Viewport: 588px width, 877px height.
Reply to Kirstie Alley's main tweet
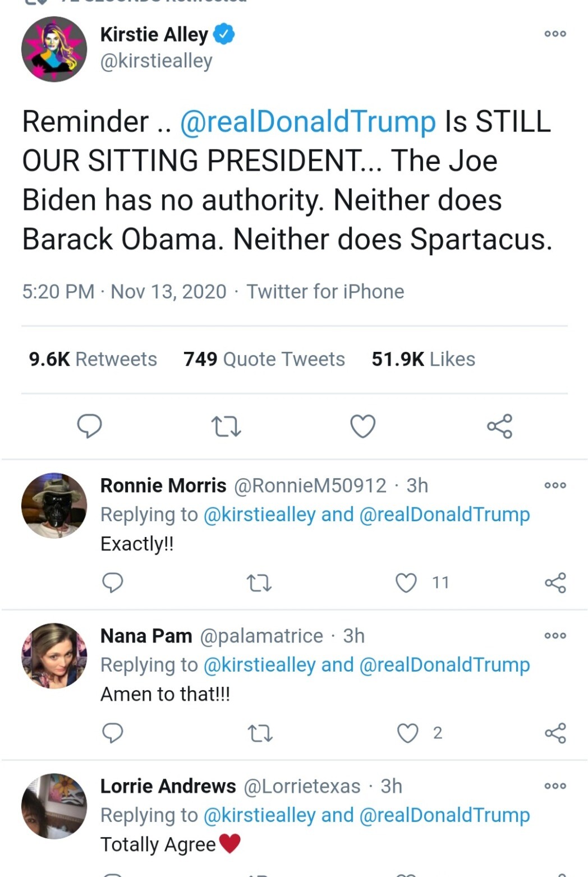tap(89, 426)
